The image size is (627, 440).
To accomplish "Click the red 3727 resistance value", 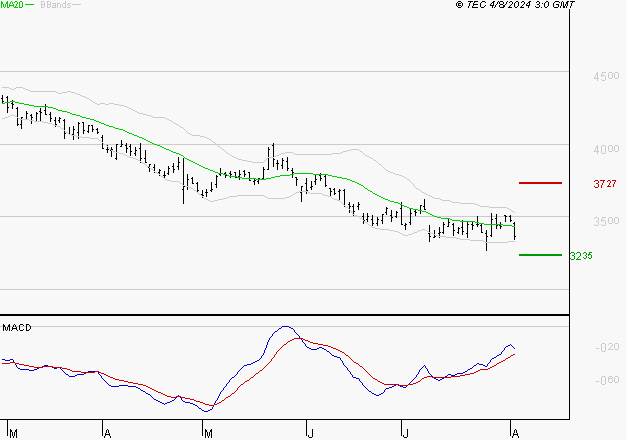I will pyautogui.click(x=605, y=184).
